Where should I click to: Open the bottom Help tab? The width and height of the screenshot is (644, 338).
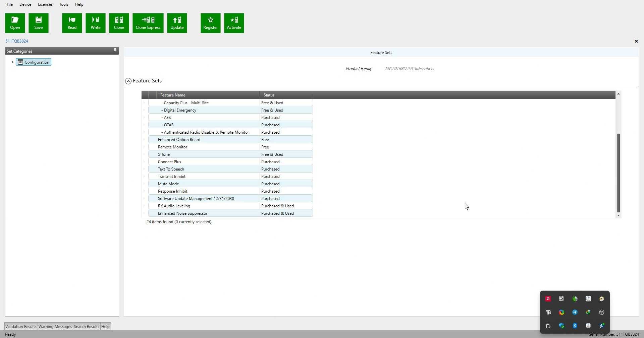[105, 327]
